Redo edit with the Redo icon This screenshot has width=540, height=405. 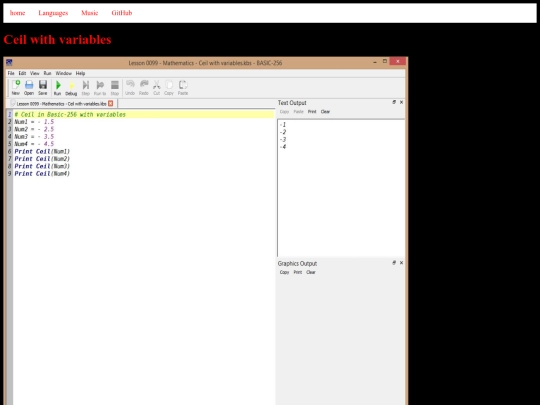[144, 87]
